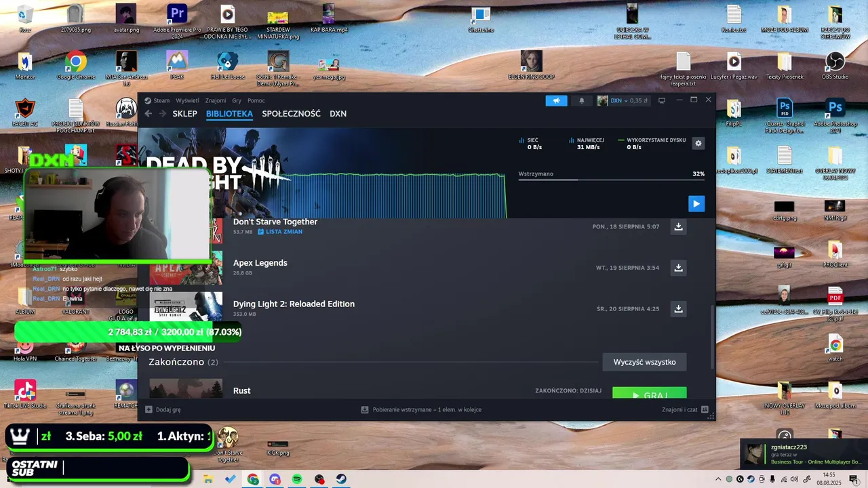Download Dying Light 2 update now
This screenshot has height=488, width=868.
(678, 308)
